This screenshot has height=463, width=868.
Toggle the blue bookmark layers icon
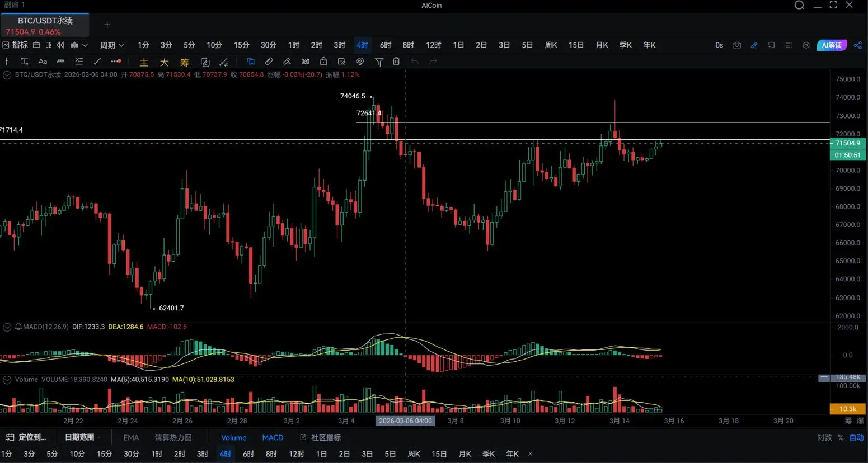[x=251, y=62]
